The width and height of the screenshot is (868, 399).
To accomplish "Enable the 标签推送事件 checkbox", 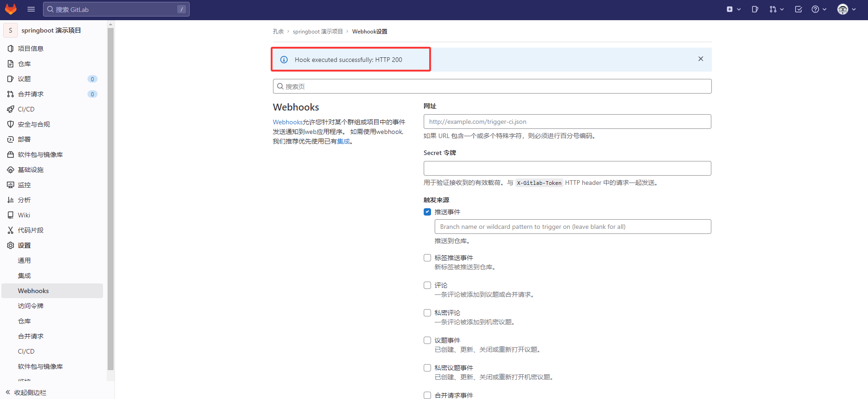I will coord(427,258).
